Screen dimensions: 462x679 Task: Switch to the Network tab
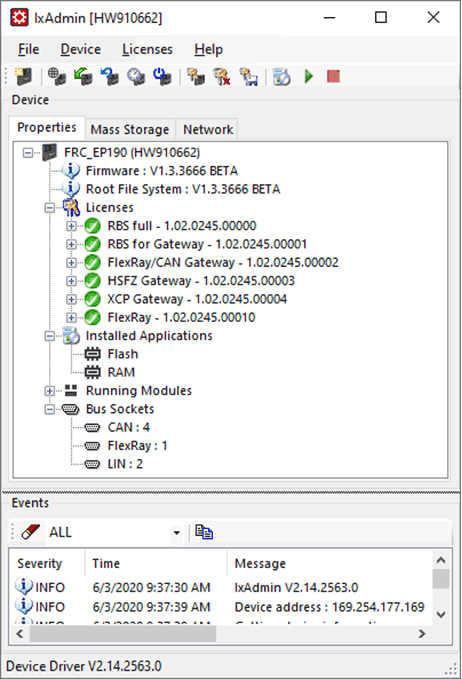pyautogui.click(x=208, y=129)
